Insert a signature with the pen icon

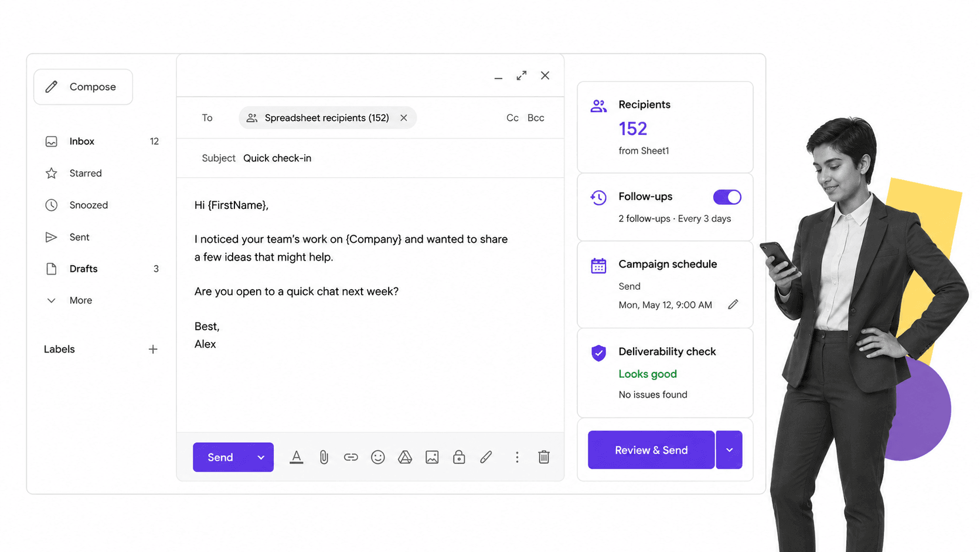pyautogui.click(x=486, y=457)
